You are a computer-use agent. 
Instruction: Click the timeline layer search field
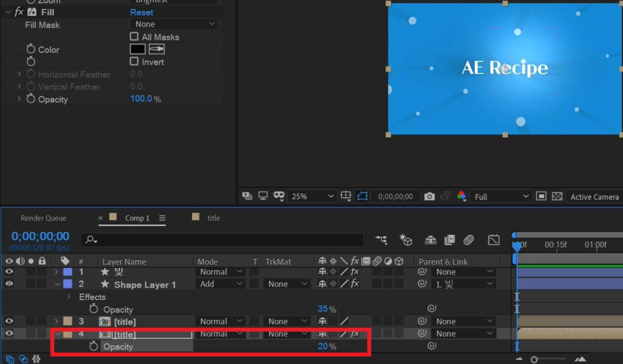[x=222, y=239]
